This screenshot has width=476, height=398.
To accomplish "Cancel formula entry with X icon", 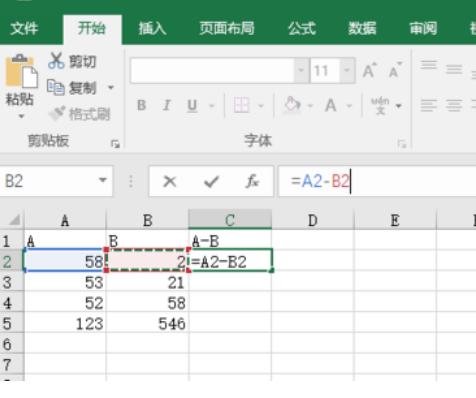I will 170,182.
